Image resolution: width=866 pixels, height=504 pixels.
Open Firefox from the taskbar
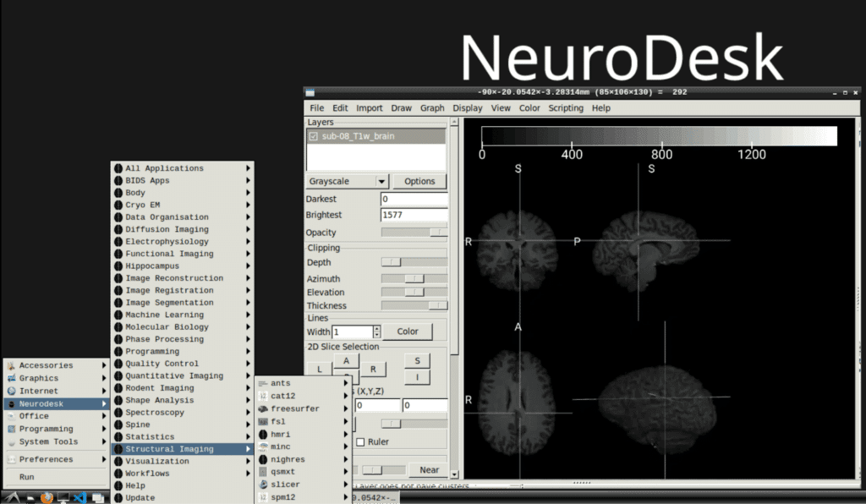tap(47, 498)
